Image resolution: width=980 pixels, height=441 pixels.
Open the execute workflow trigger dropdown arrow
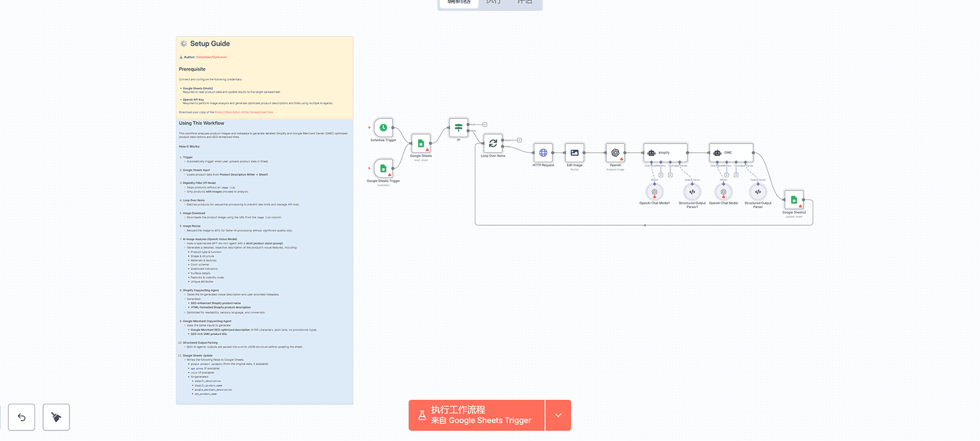click(x=558, y=415)
